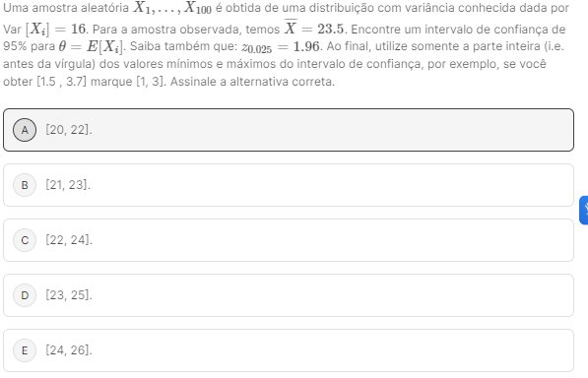This screenshot has width=588, height=378.
Task: Select radio circle E
Action: click(25, 350)
